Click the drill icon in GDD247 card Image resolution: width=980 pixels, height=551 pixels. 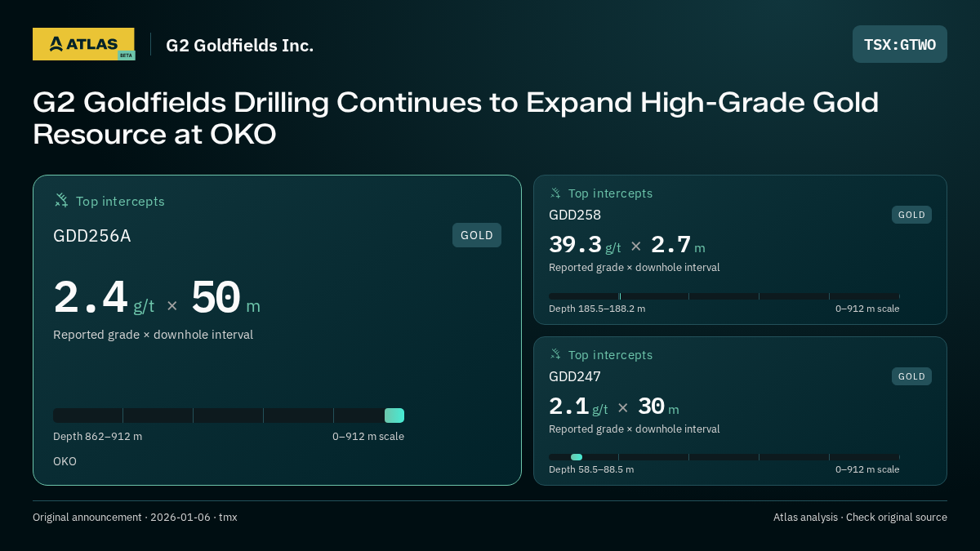pos(555,354)
